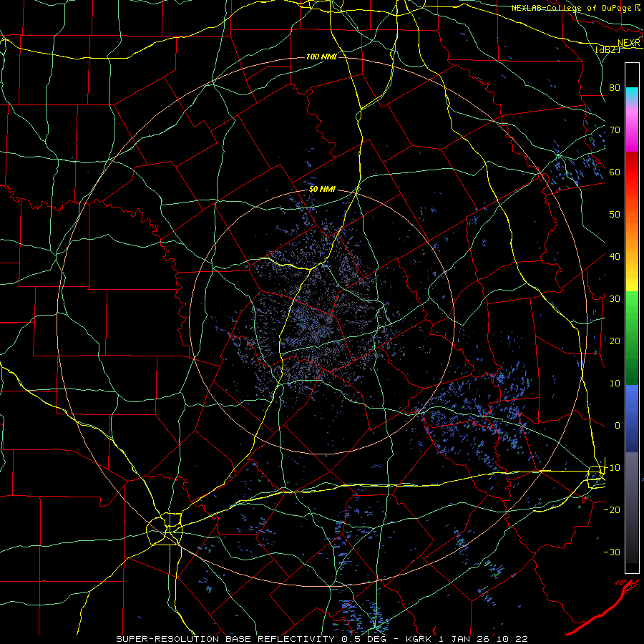Image resolution: width=644 pixels, height=644 pixels.
Task: Click the 30 value on the dBZ scale
Action: tap(615, 299)
